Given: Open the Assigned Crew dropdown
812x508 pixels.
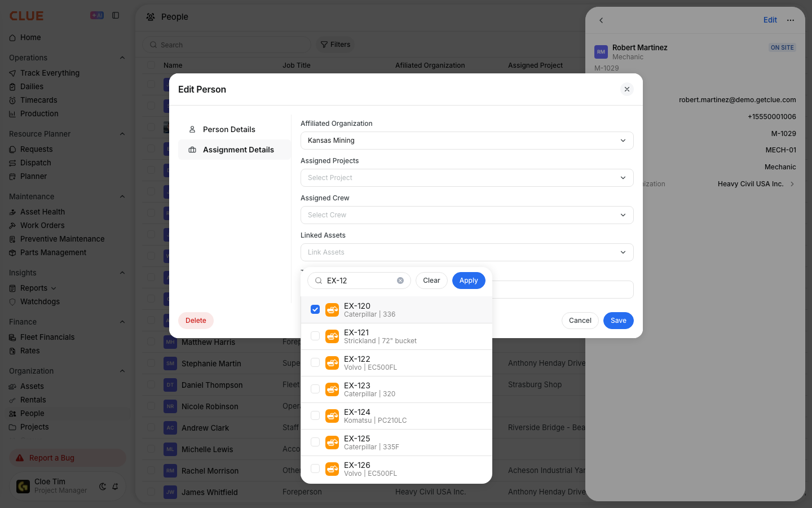Looking at the screenshot, I should tap(467, 215).
